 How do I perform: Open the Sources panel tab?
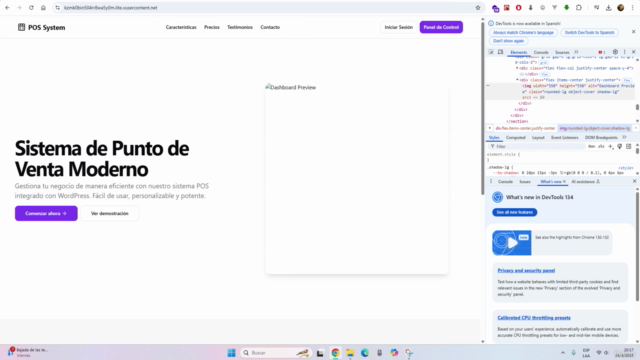click(x=562, y=53)
